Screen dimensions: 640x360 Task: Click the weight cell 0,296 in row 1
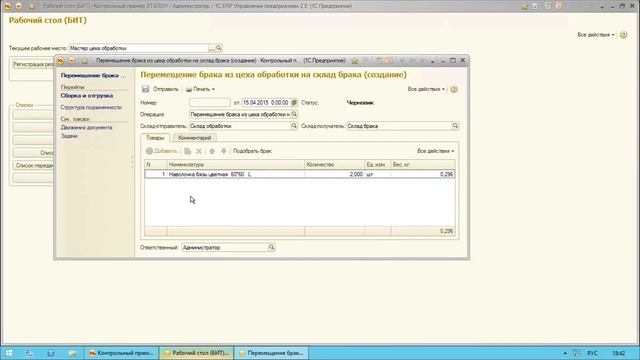[x=423, y=174]
